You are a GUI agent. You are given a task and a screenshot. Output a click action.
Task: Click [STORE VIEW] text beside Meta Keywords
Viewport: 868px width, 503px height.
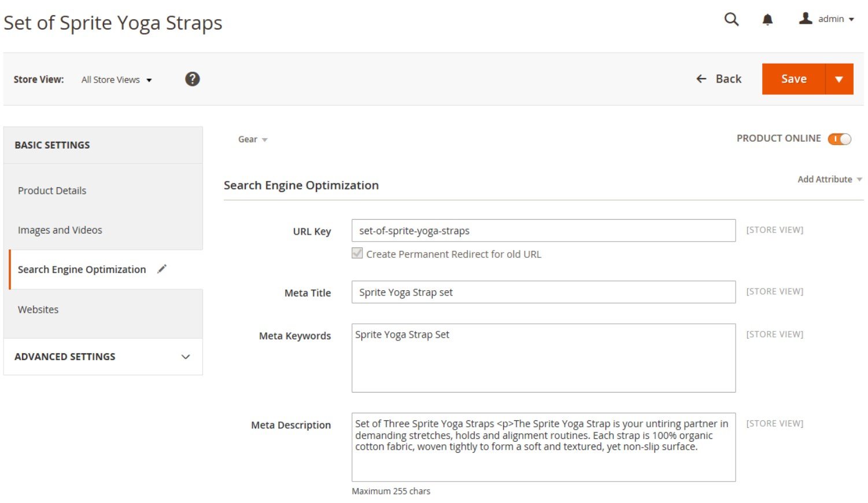tap(775, 334)
